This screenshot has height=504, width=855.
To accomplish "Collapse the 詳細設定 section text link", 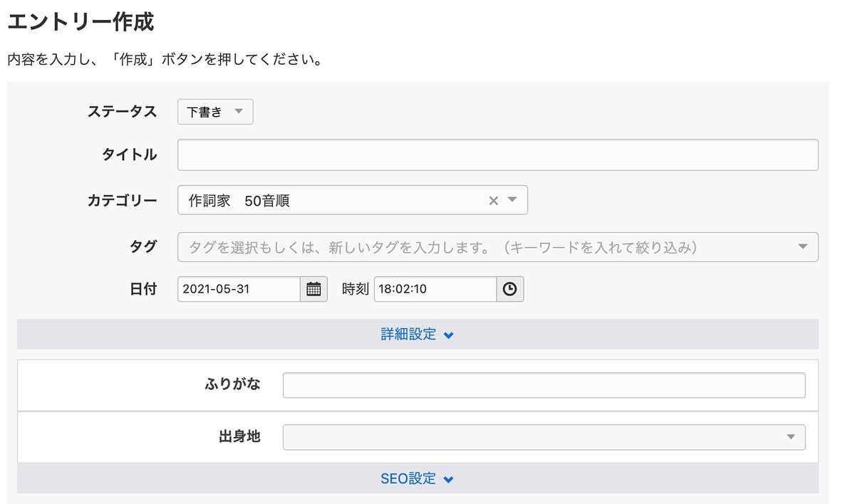I will pos(408,335).
